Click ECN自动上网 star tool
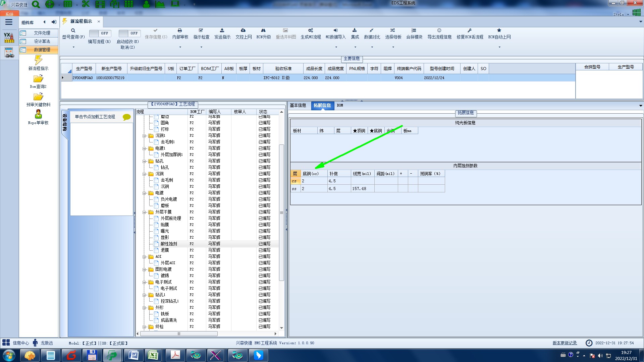This screenshot has height=362, width=644. [x=499, y=34]
